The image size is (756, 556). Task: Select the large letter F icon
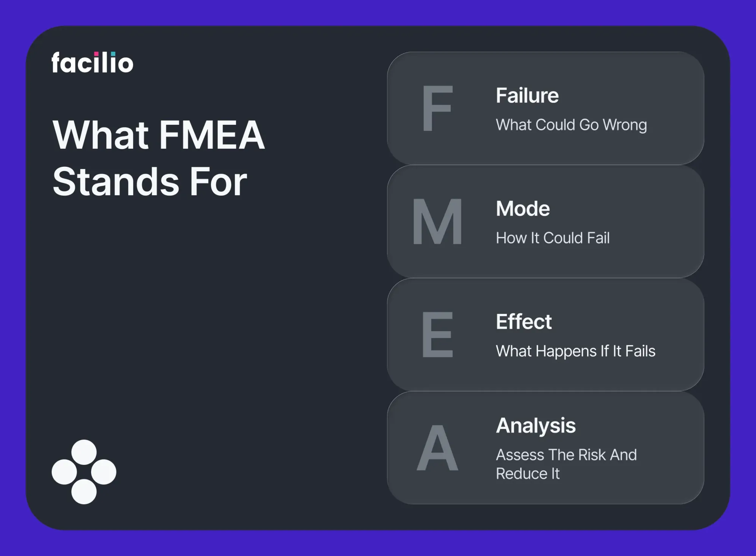[x=437, y=109]
